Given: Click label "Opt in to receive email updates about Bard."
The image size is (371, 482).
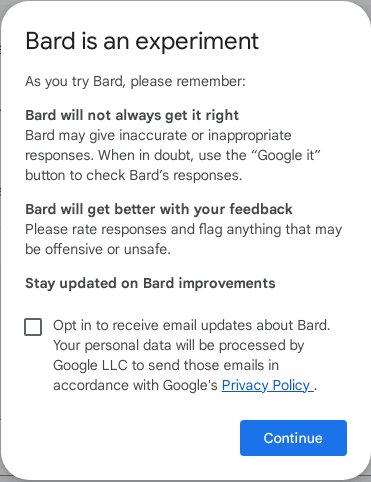Looking at the screenshot, I should click(x=192, y=325).
